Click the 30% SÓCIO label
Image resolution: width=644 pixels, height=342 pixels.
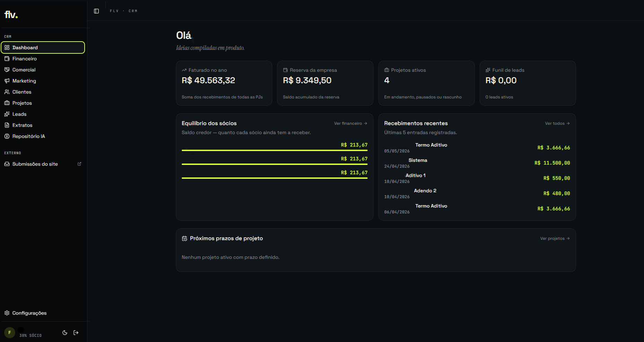[x=31, y=335]
